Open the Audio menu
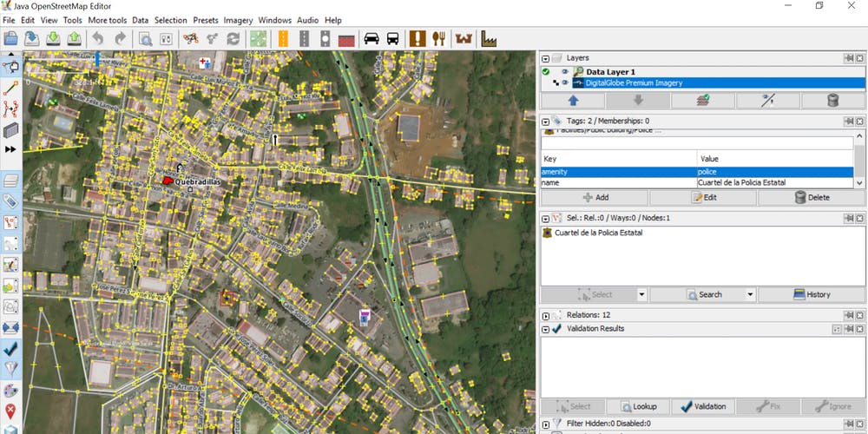This screenshot has height=434, width=868. tap(308, 20)
